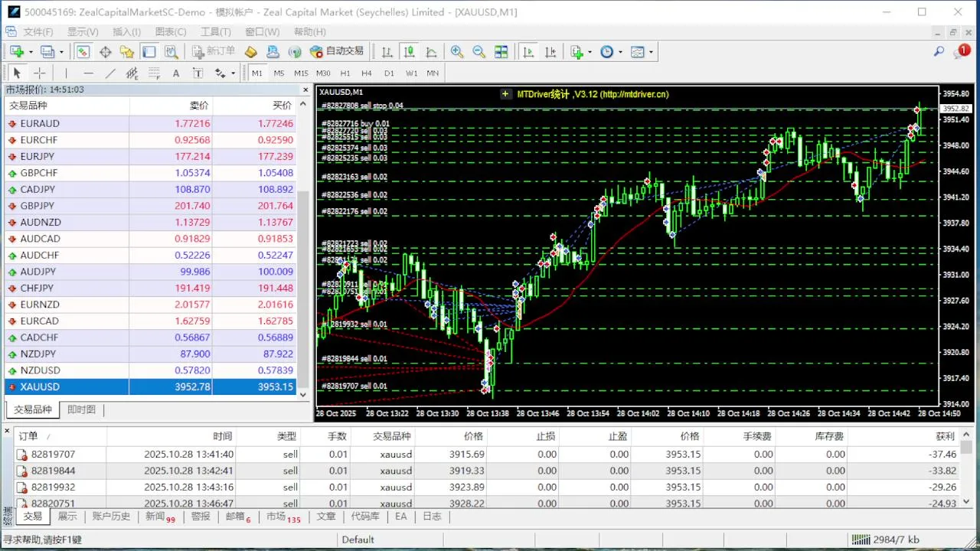Expand the indicators dropdown arrow
Viewport: 980px width, 551px height.
pos(590,52)
